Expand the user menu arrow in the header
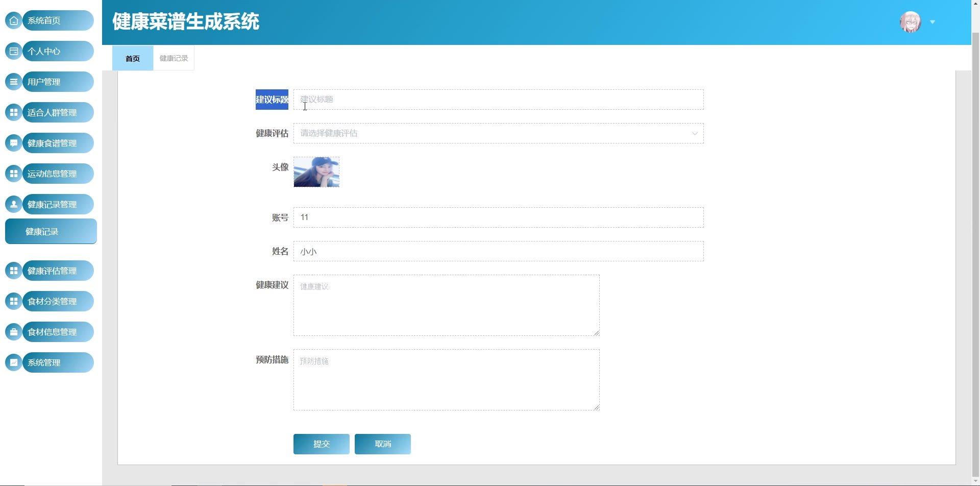Image resolution: width=980 pixels, height=486 pixels. point(933,22)
